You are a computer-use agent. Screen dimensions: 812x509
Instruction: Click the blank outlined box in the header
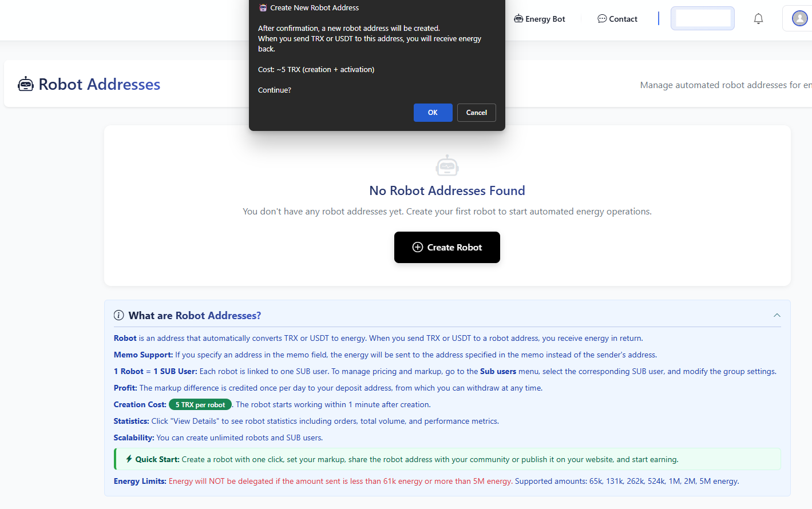coord(702,18)
